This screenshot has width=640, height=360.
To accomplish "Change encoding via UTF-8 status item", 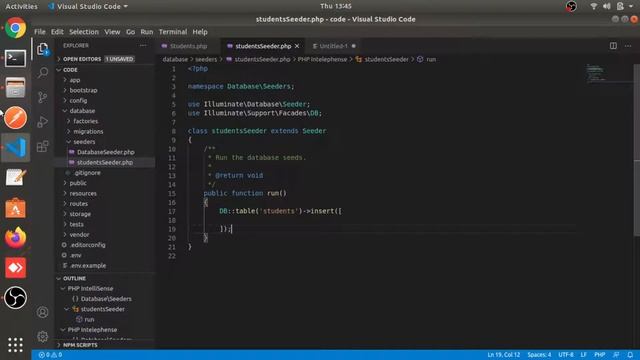I will tap(566, 355).
